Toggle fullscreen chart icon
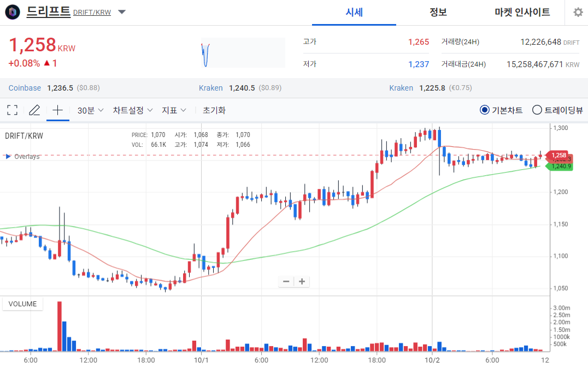This screenshot has width=588, height=368. coord(12,110)
